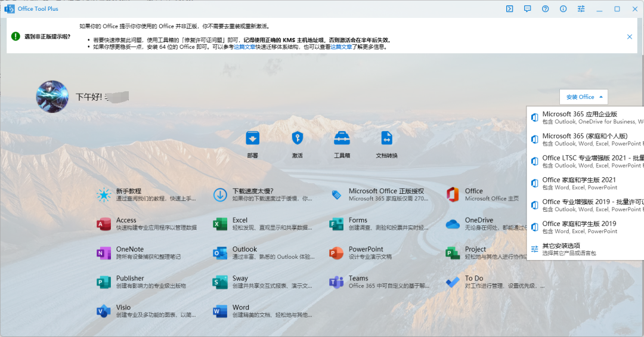Open the OneDrive cloud icon
The image size is (644, 337).
coord(453,224)
